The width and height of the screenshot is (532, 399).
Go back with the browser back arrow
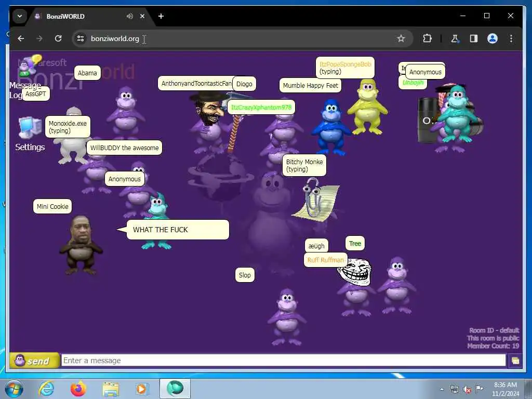[21, 38]
